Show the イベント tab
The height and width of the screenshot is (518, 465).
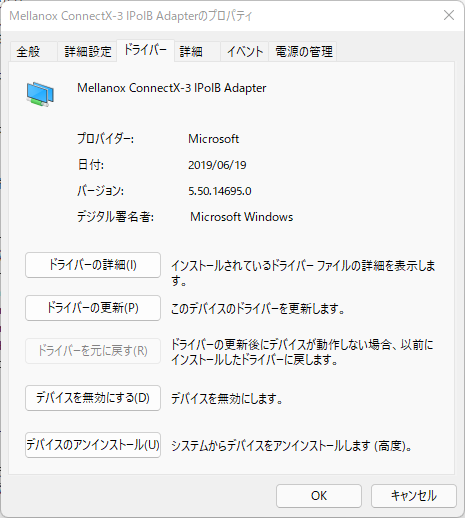(x=245, y=52)
